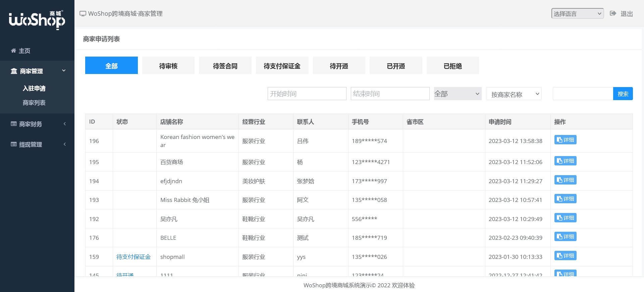Switch to the 待审核 tab
644x292 pixels.
click(168, 66)
